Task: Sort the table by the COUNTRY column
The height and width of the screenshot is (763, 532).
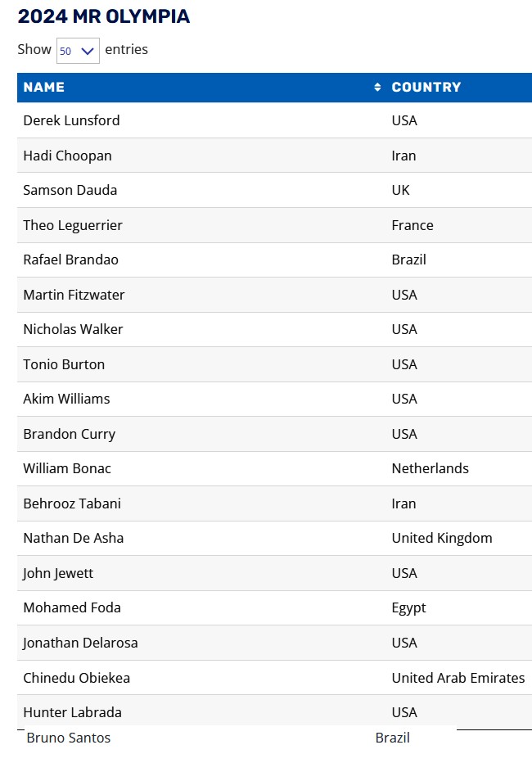Action: (426, 88)
